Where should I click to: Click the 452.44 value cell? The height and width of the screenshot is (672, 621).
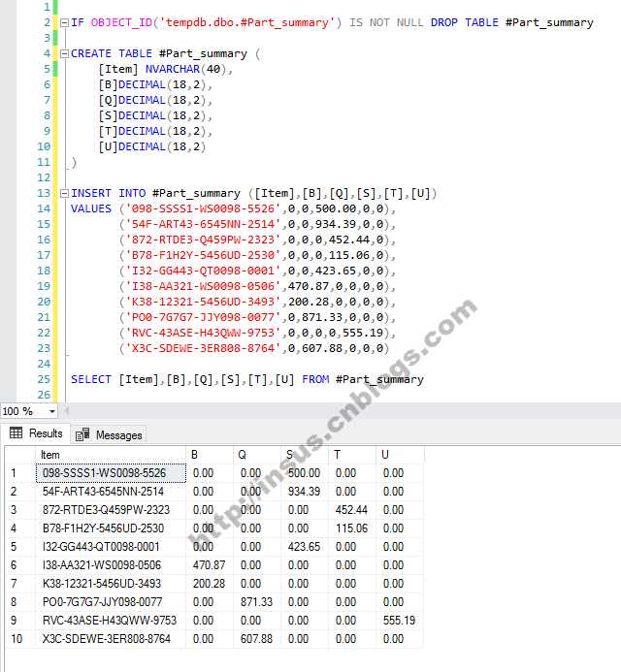352,510
